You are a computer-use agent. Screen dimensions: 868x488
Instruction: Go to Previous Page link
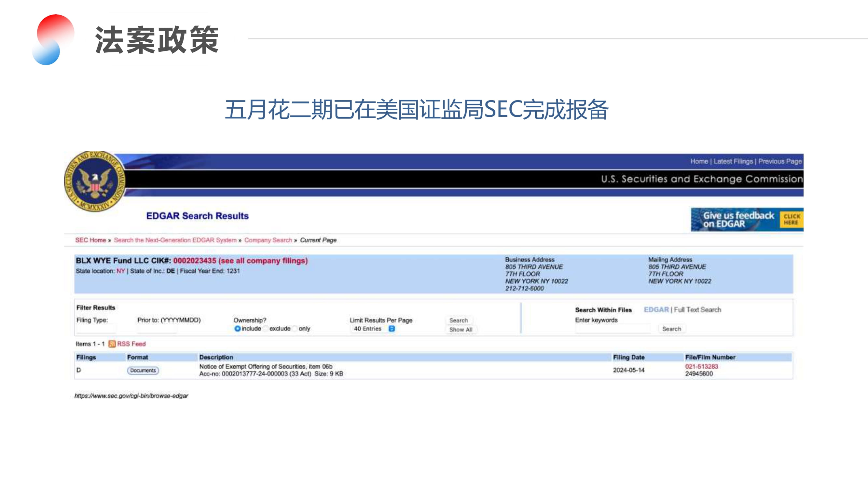tap(780, 162)
